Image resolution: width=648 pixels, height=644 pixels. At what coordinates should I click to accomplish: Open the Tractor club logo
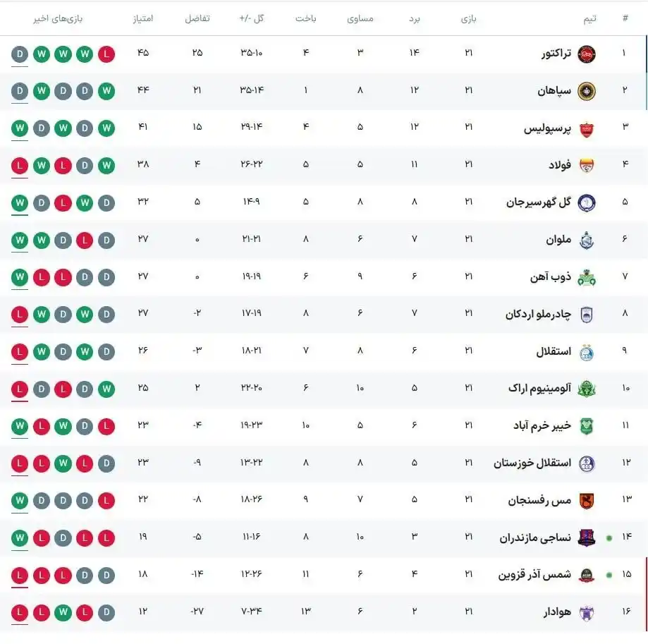(586, 54)
